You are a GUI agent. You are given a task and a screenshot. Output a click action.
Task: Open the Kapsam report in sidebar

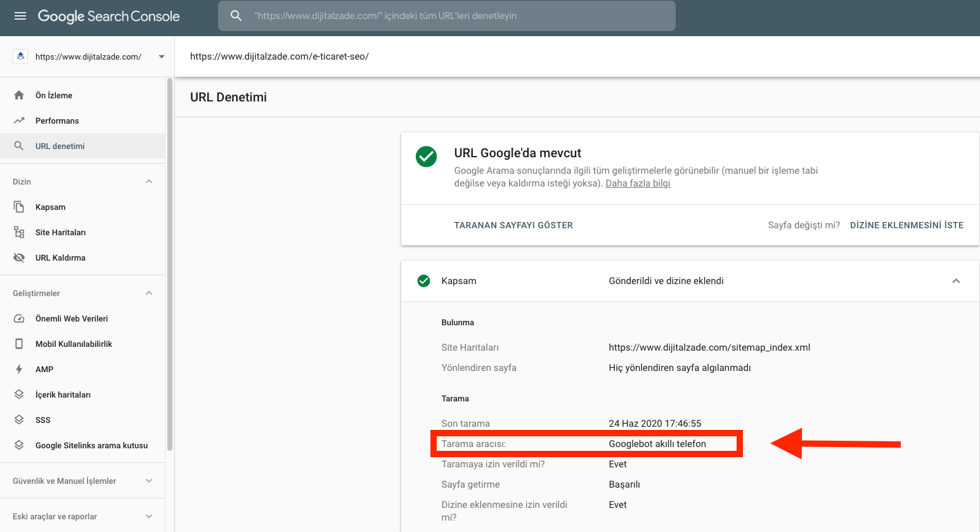click(x=82, y=207)
